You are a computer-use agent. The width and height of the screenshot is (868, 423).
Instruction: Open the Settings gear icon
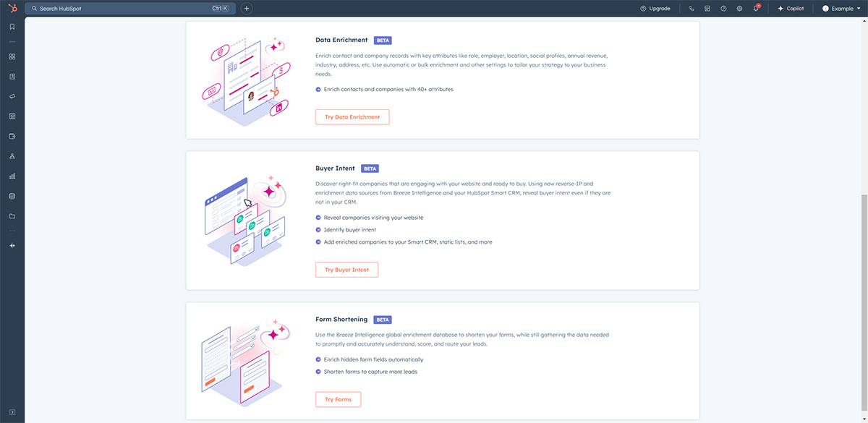pos(739,8)
